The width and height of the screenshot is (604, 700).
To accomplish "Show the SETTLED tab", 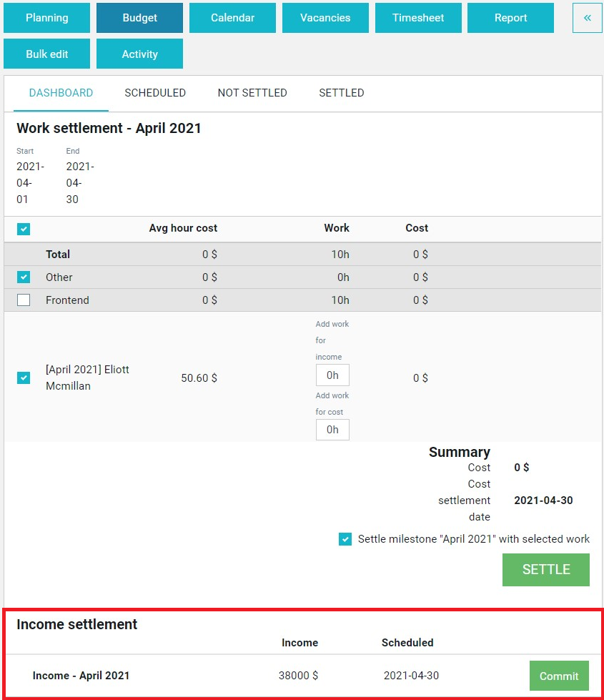I will click(342, 93).
